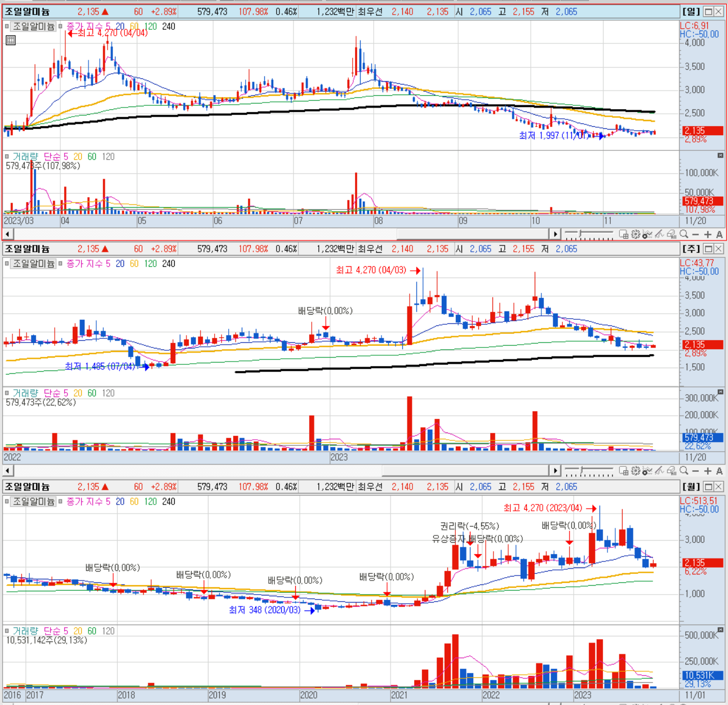
Task: Click the plus zoom-in icon in daily chart toolbar
Action: click(708, 234)
